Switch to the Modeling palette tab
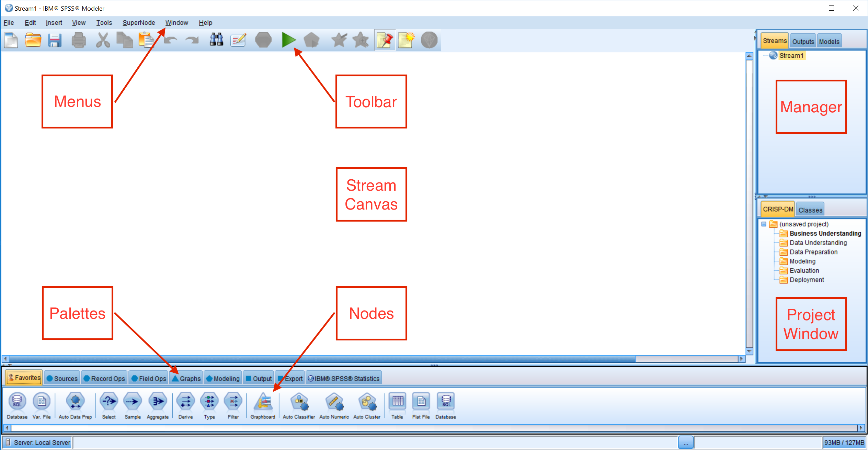This screenshot has height=450, width=868. 223,378
